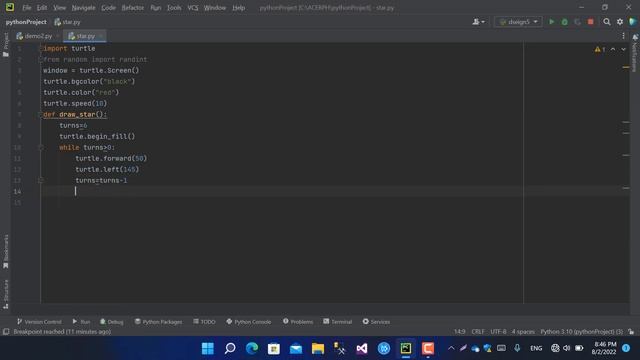Image resolution: width=640 pixels, height=360 pixels.
Task: Change CRLF line separator in status bar
Action: click(478, 331)
